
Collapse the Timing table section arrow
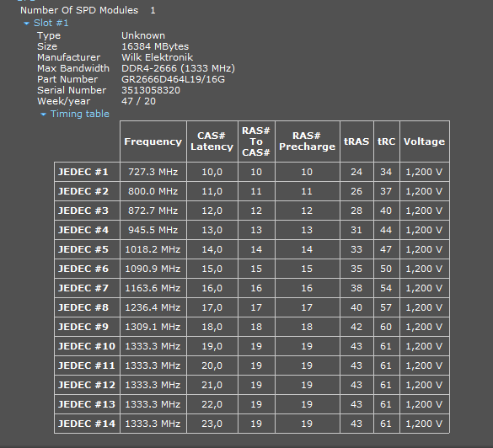43,115
